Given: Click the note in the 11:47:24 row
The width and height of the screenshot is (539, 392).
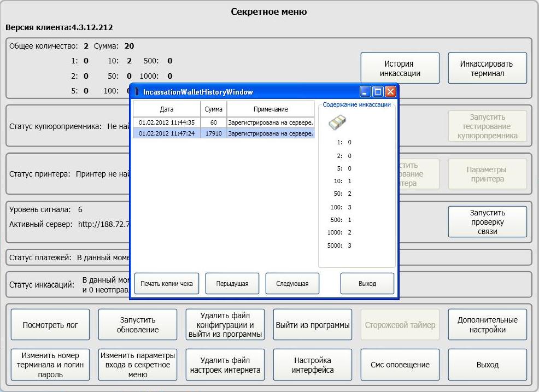Looking at the screenshot, I should point(271,133).
